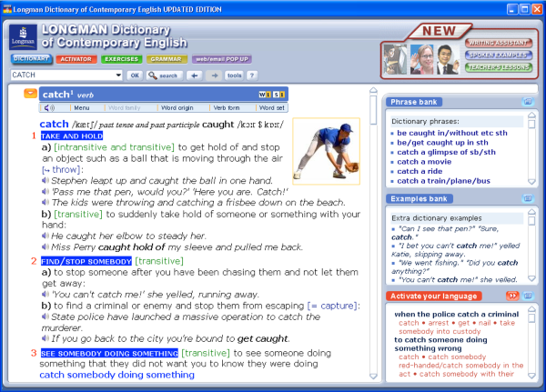The image size is (546, 392).
Task: Open Examples bank in separate window icon
Action: 528,198
